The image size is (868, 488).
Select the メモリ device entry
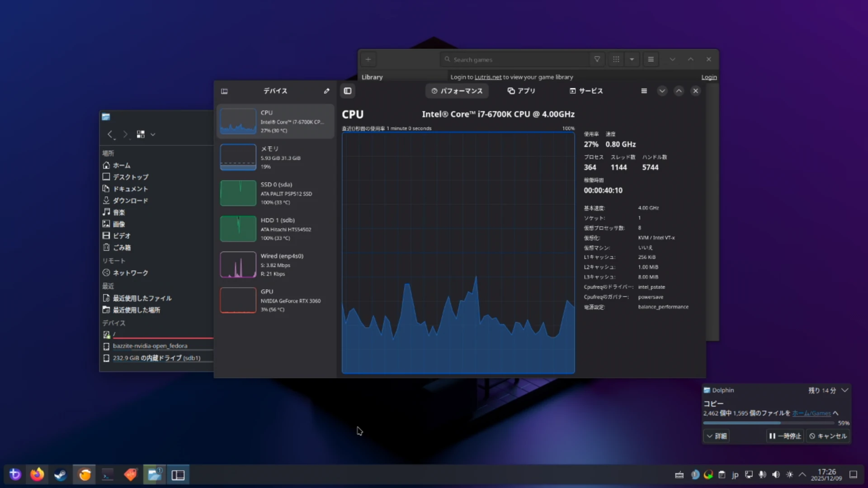pyautogui.click(x=275, y=157)
